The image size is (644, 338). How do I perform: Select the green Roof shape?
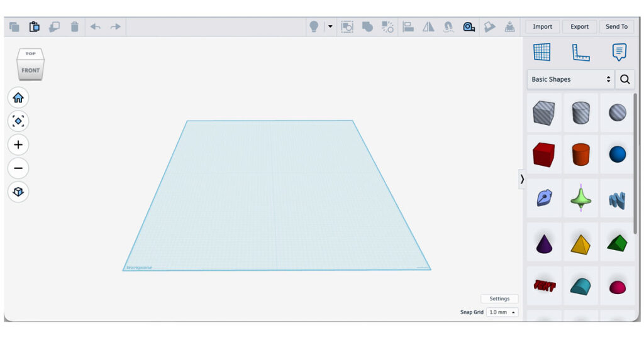pyautogui.click(x=618, y=243)
